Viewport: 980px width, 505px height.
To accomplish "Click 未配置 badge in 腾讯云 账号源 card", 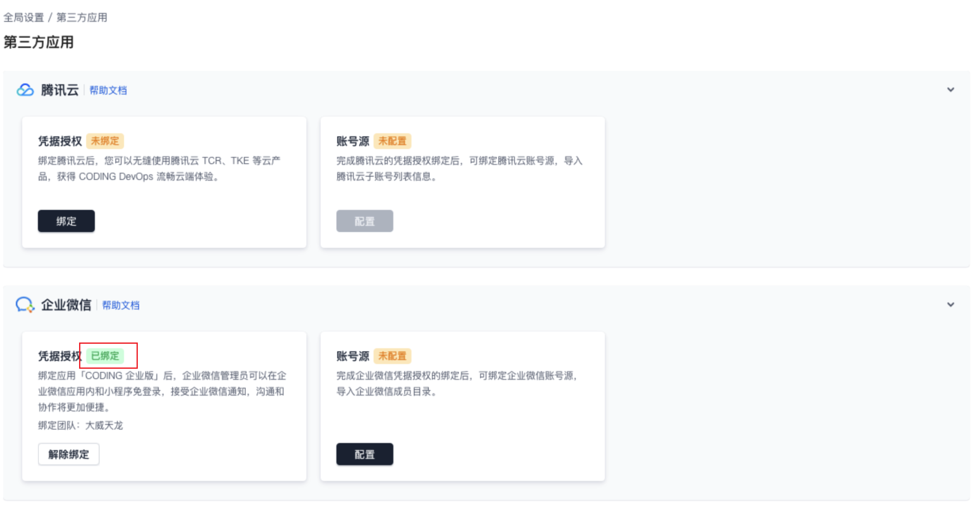I will 392,141.
